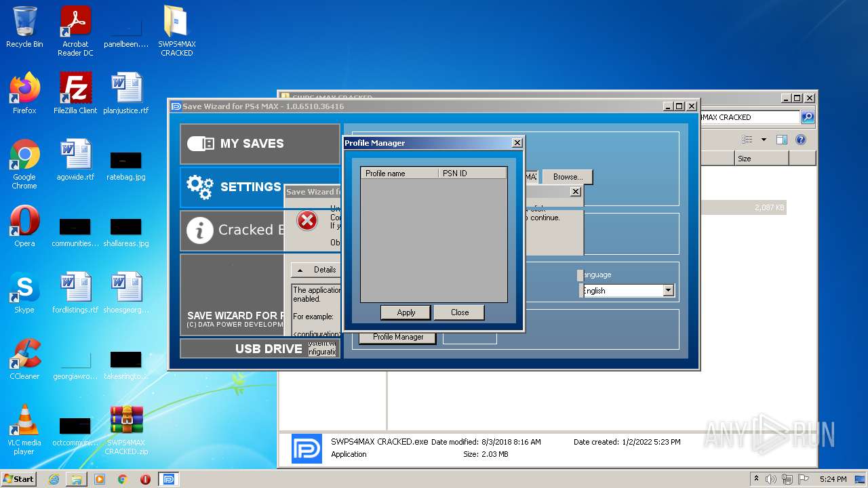Open agowide.rtf document icon

(x=75, y=160)
